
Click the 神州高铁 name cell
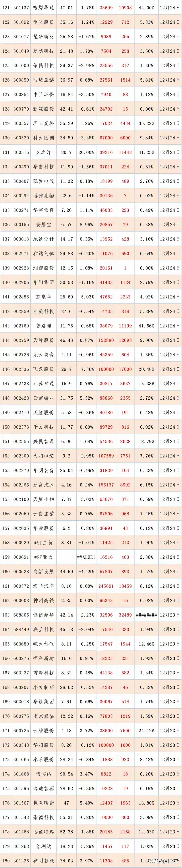pyautogui.click(x=43, y=601)
